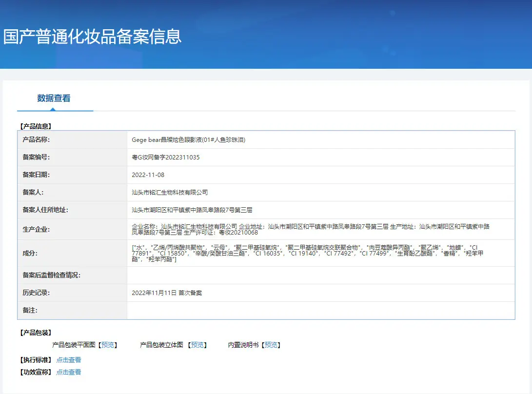This screenshot has width=532, height=394.
Task: Click the 【执行标准】 heading
Action: (x=36, y=360)
